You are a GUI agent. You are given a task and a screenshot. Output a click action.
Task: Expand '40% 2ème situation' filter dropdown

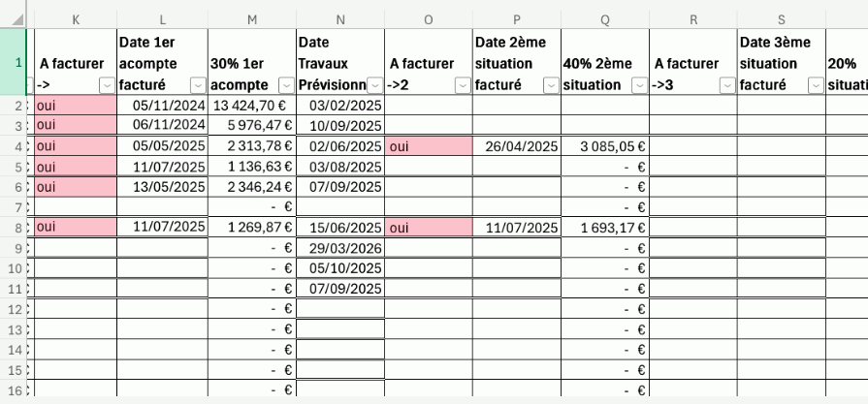pyautogui.click(x=640, y=85)
